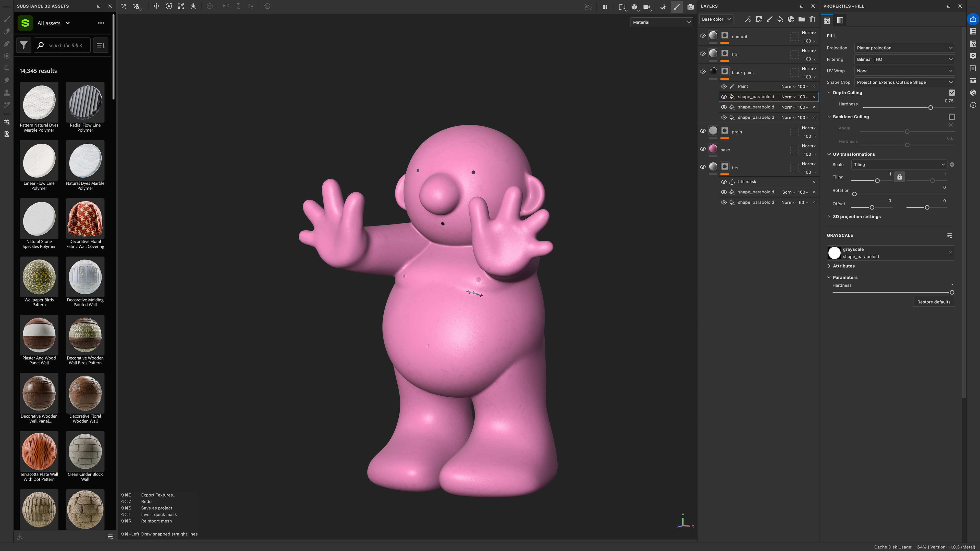Click the add folder icon in Layers

(x=802, y=19)
